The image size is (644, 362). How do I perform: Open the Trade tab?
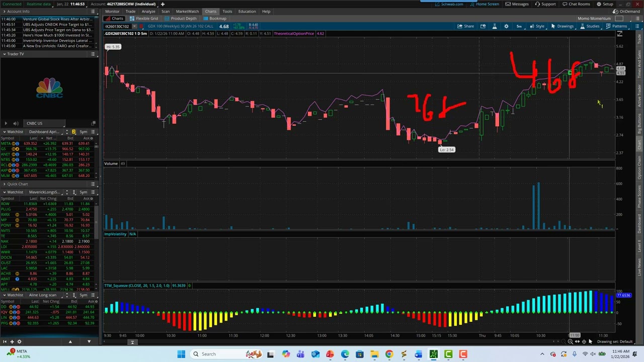[130, 11]
